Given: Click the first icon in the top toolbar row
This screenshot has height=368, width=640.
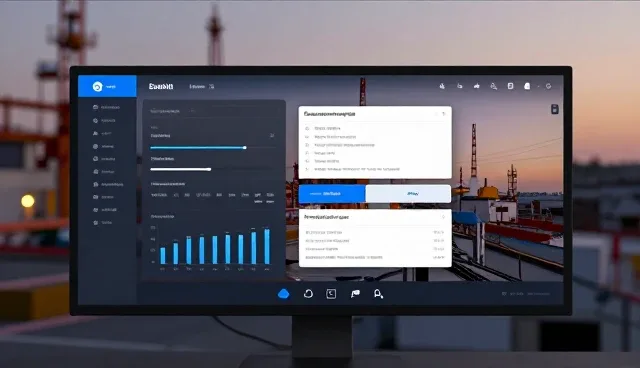Looking at the screenshot, I should point(442,86).
